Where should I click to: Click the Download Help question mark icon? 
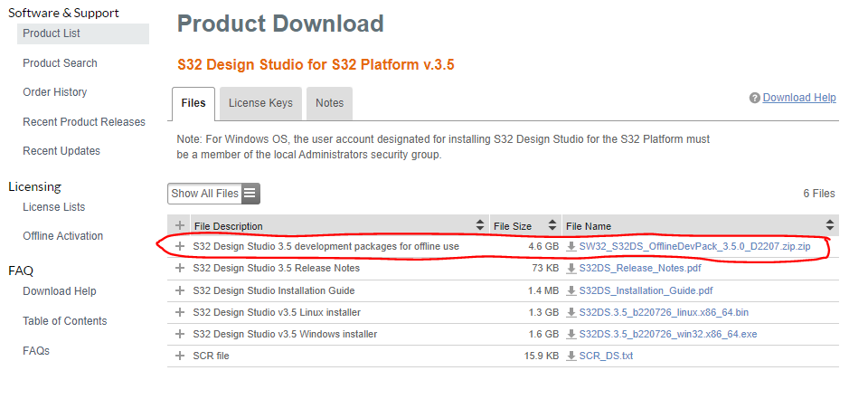coord(755,98)
